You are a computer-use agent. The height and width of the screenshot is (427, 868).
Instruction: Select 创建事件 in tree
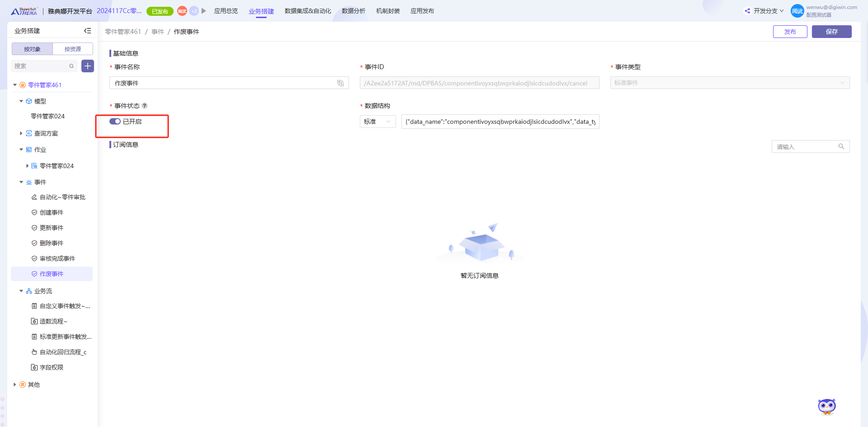52,212
